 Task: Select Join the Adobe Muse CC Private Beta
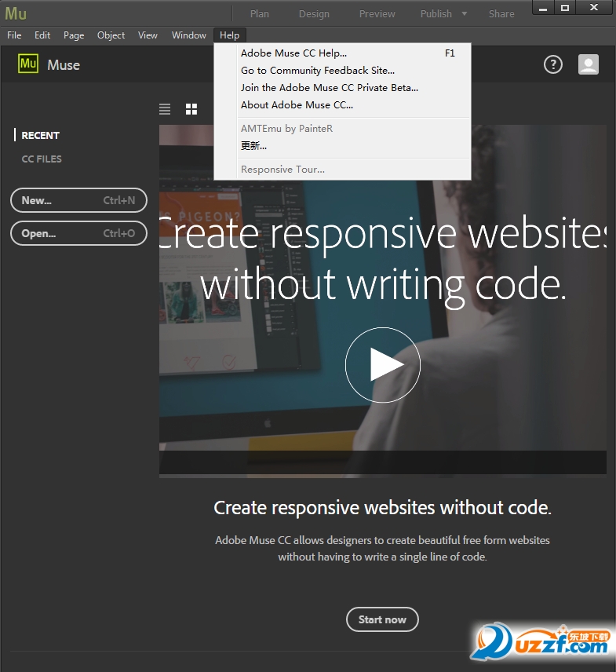(329, 88)
